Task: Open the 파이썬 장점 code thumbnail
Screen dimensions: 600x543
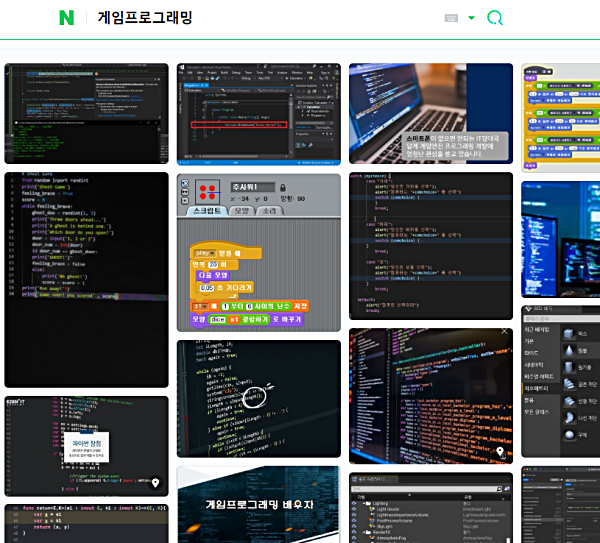Action: tap(86, 446)
